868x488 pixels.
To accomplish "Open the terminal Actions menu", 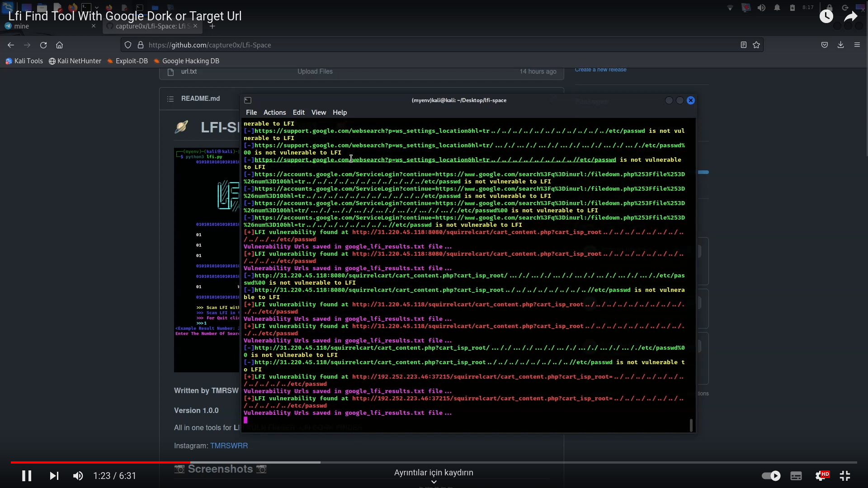I will [275, 113].
